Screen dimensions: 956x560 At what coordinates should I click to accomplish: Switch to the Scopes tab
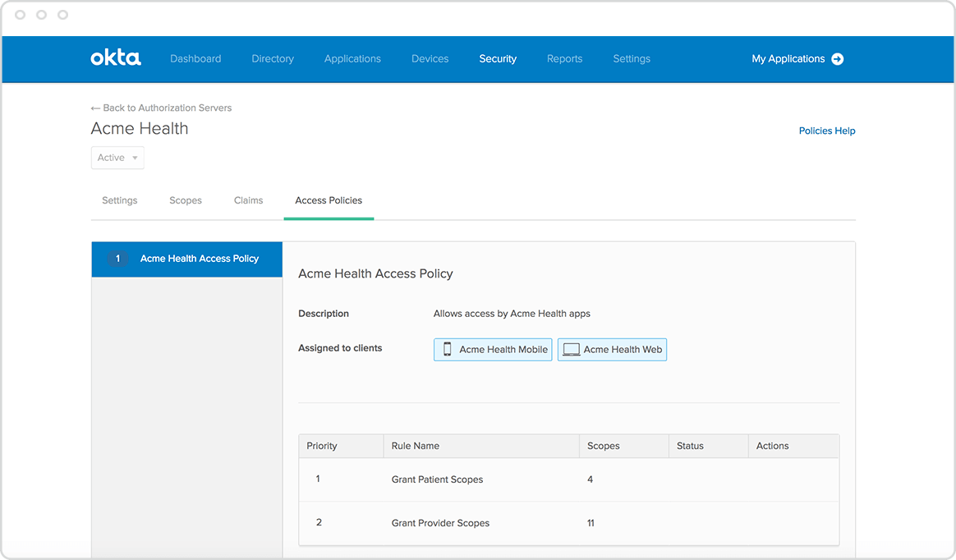click(186, 200)
